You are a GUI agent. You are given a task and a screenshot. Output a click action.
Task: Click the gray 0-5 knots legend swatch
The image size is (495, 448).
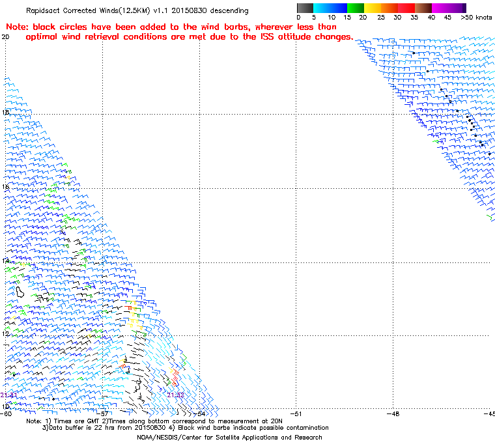point(305,8)
